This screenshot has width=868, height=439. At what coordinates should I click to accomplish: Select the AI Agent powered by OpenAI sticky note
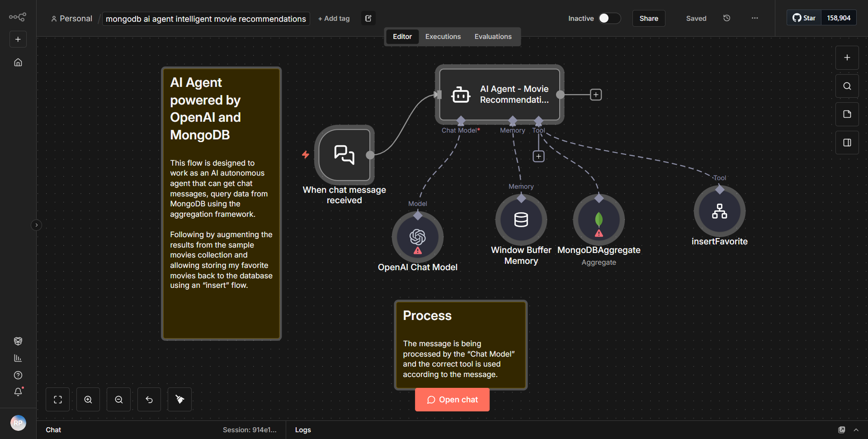coord(222,204)
